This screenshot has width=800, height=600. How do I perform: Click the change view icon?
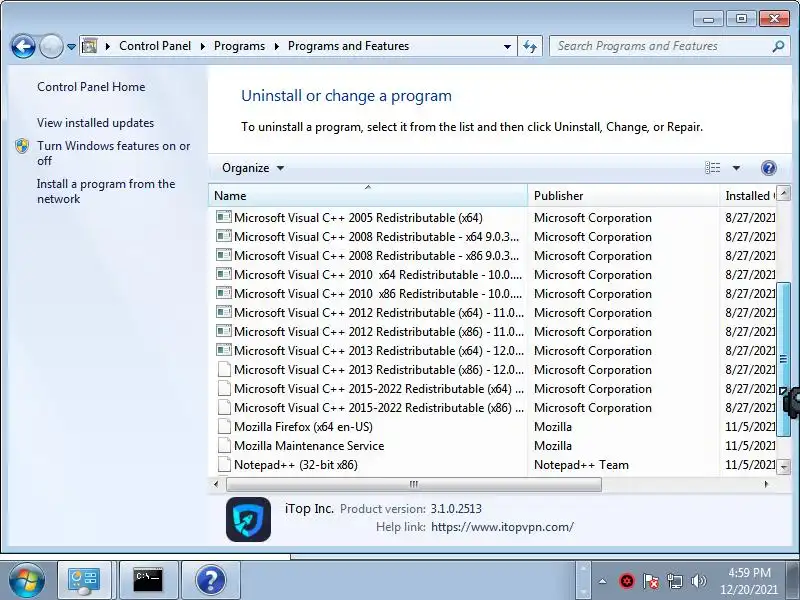712,168
